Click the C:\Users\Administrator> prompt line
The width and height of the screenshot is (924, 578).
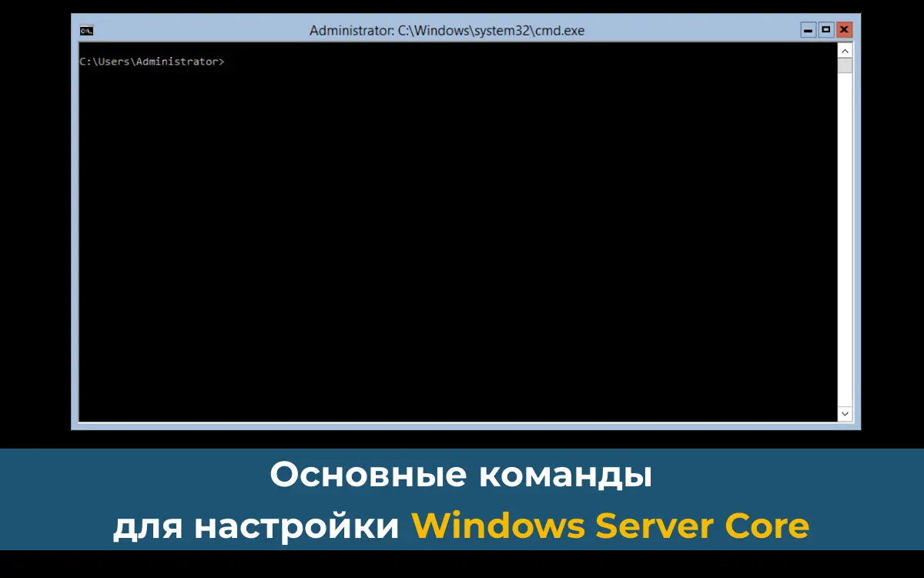pos(152,62)
